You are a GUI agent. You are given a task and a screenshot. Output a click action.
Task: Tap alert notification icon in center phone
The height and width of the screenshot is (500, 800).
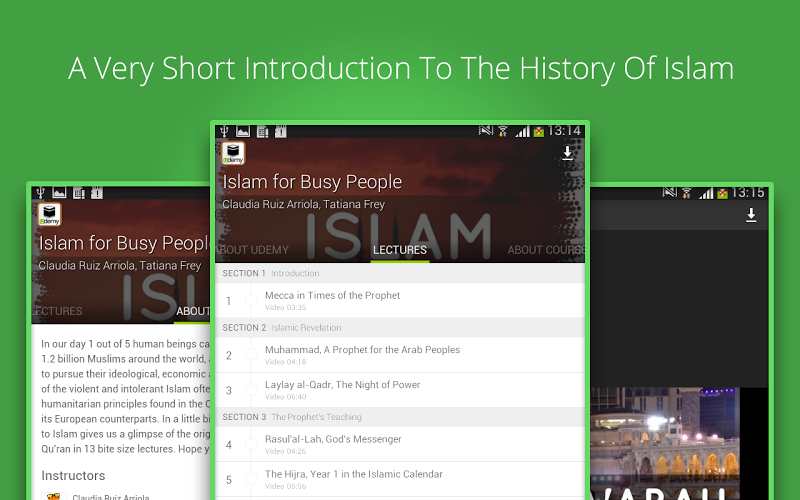[x=281, y=132]
